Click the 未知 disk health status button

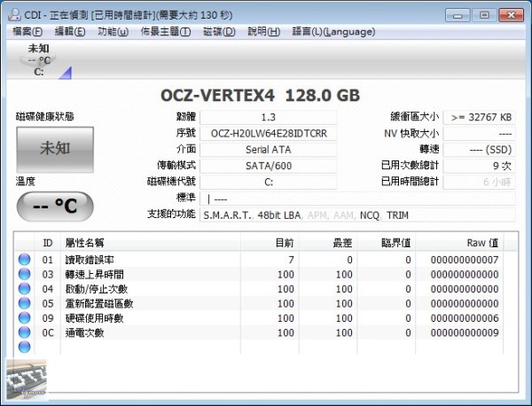(x=55, y=149)
